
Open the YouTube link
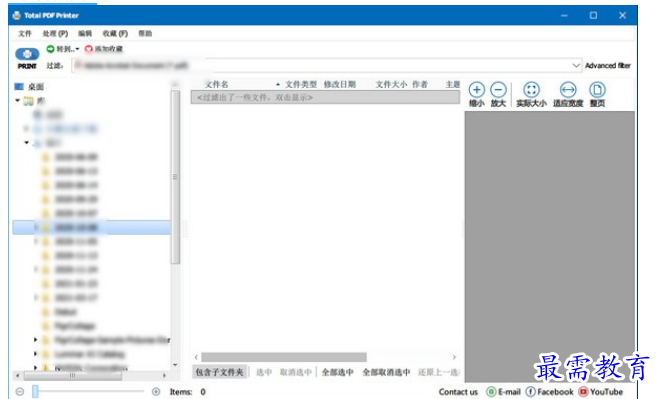click(601, 392)
